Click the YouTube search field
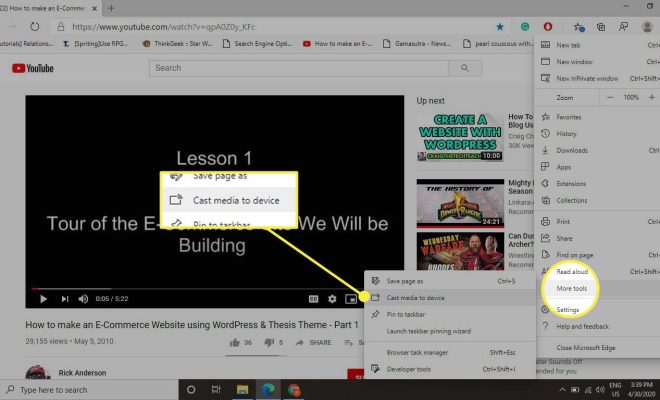Viewport: 660px width, 400px height. [299, 68]
